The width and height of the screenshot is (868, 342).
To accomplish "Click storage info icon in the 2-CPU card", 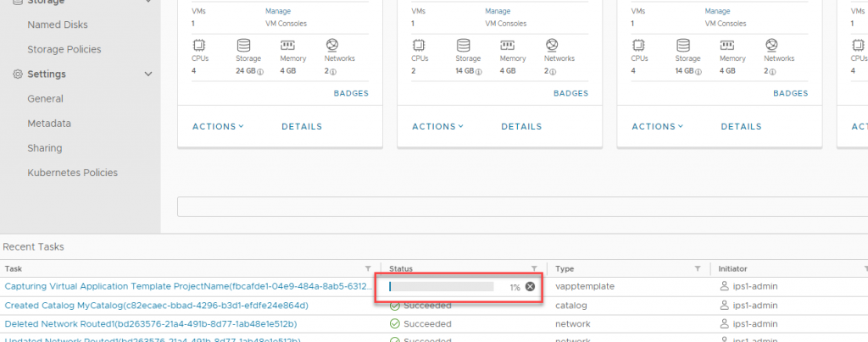I will pyautogui.click(x=480, y=72).
